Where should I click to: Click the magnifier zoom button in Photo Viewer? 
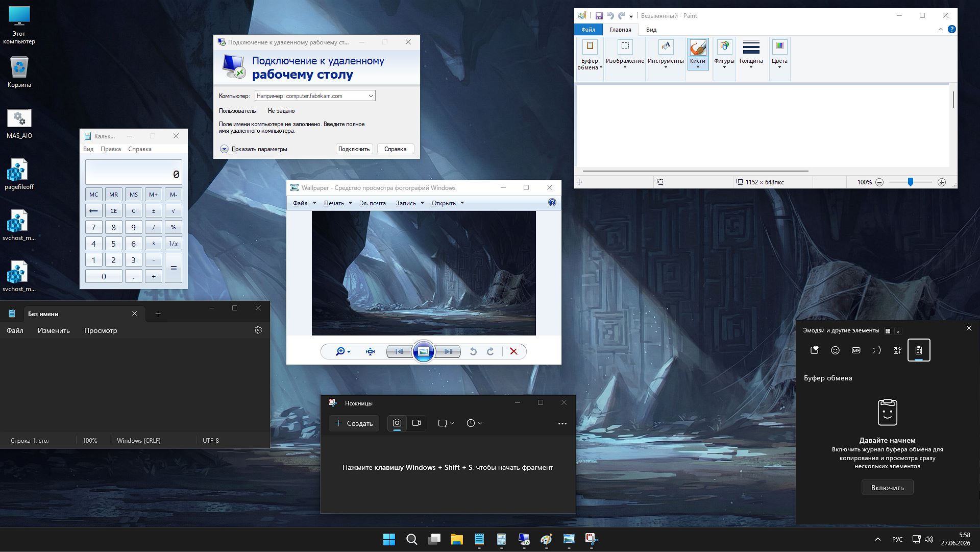(x=342, y=352)
